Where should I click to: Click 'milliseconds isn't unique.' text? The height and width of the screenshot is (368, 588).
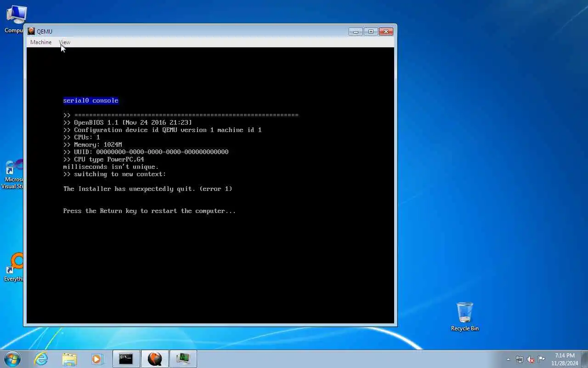[111, 167]
